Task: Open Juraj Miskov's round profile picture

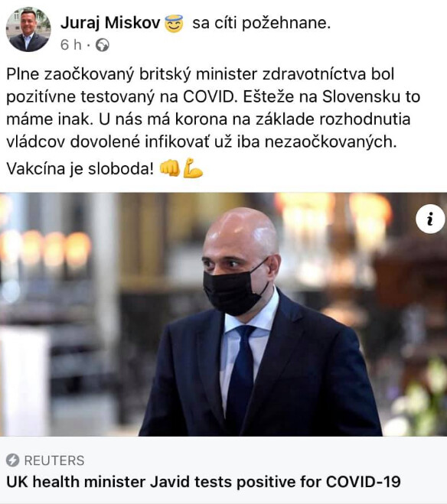Action: point(28,30)
